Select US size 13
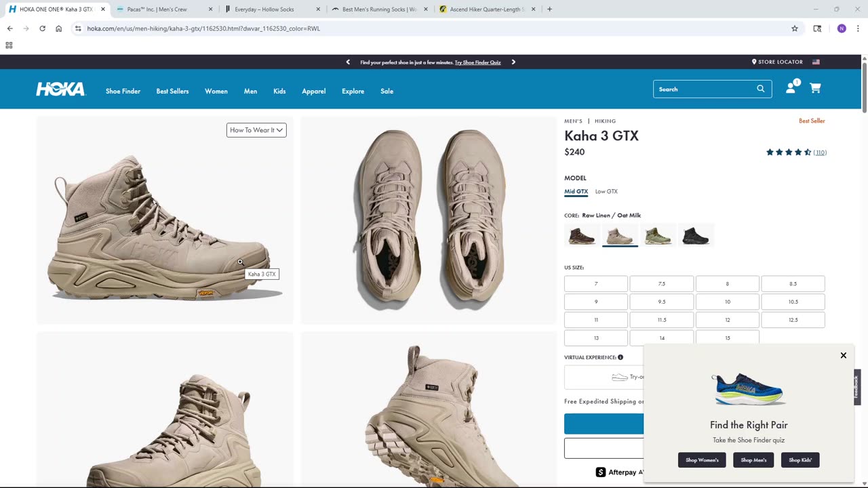The height and width of the screenshot is (488, 868). tap(596, 338)
